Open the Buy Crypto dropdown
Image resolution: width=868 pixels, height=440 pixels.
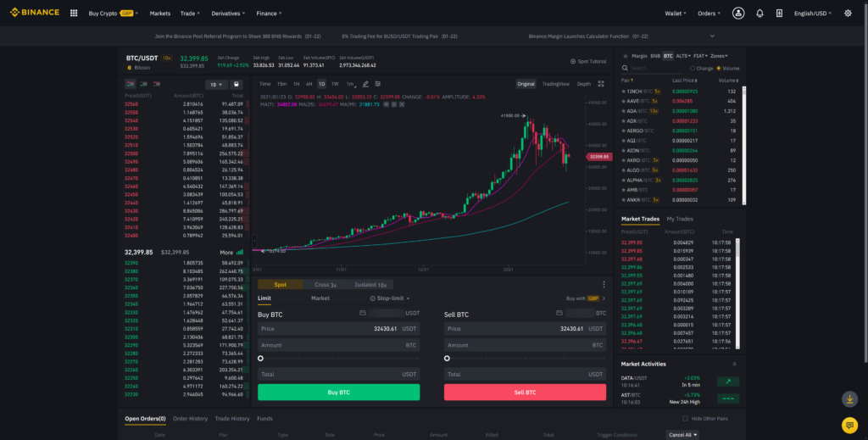(x=113, y=14)
